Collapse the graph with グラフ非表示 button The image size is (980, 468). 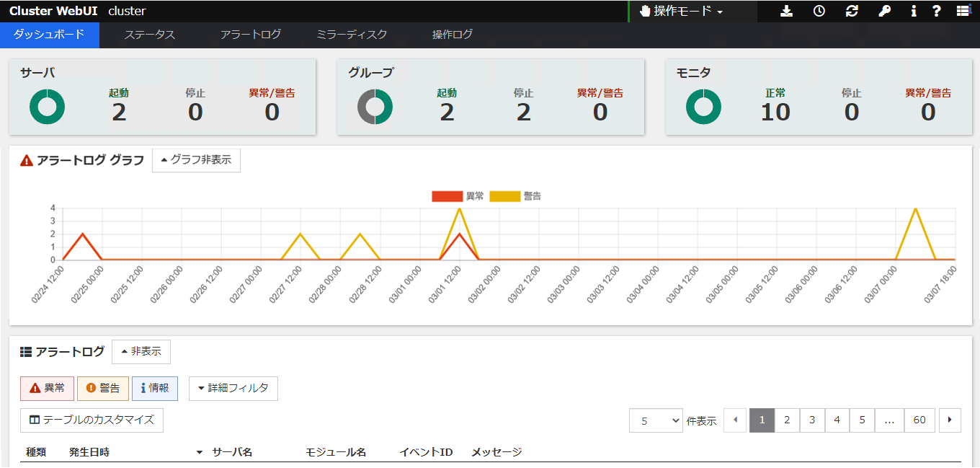point(196,160)
